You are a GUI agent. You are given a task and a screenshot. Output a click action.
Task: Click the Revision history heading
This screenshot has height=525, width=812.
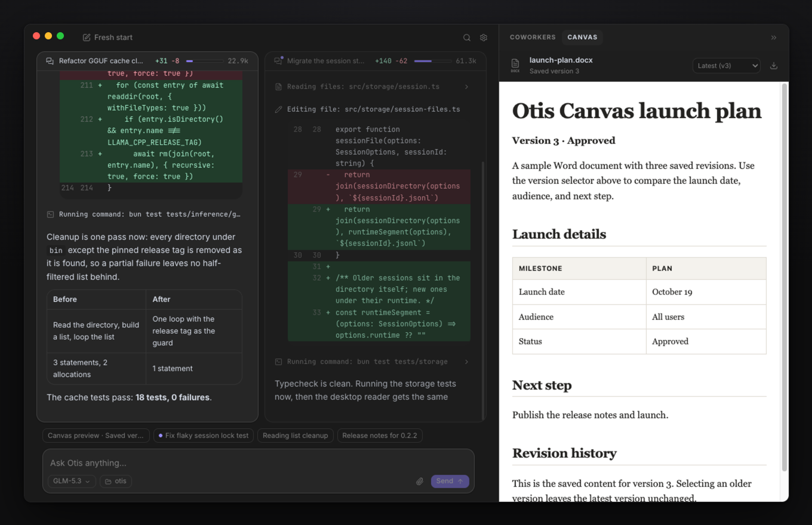(x=564, y=453)
